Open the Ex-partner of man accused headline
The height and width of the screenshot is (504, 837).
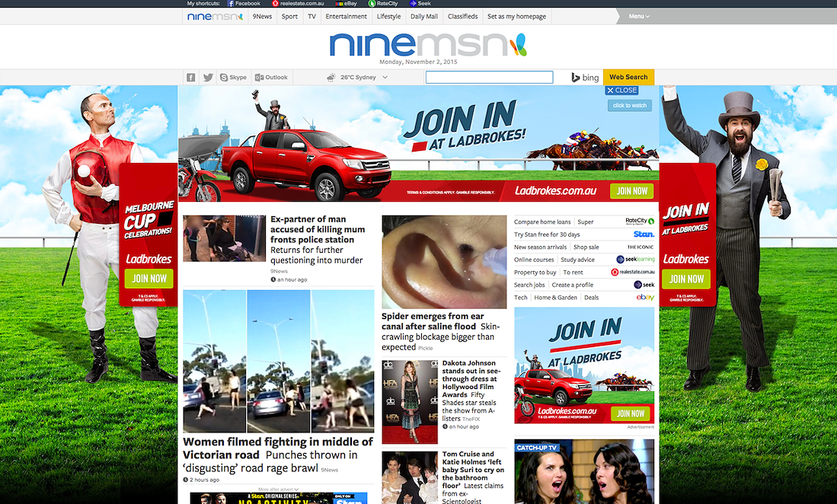click(x=318, y=229)
